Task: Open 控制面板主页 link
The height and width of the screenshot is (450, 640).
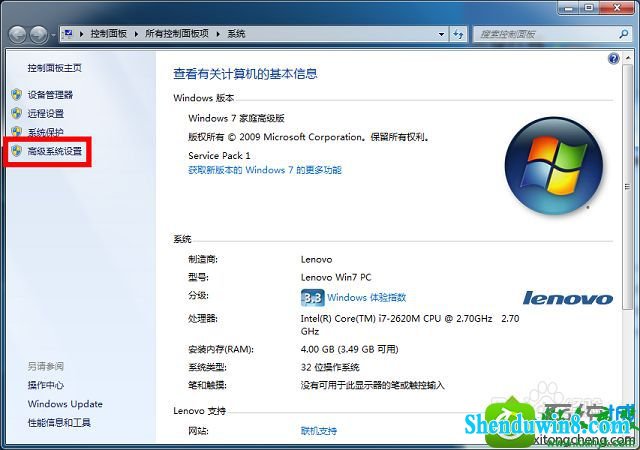Action: click(x=54, y=68)
